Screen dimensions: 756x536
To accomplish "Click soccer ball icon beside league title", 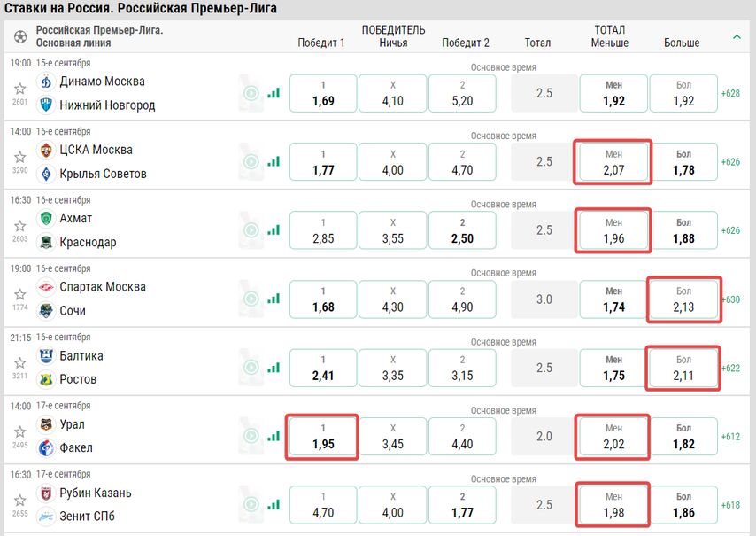I will point(20,36).
